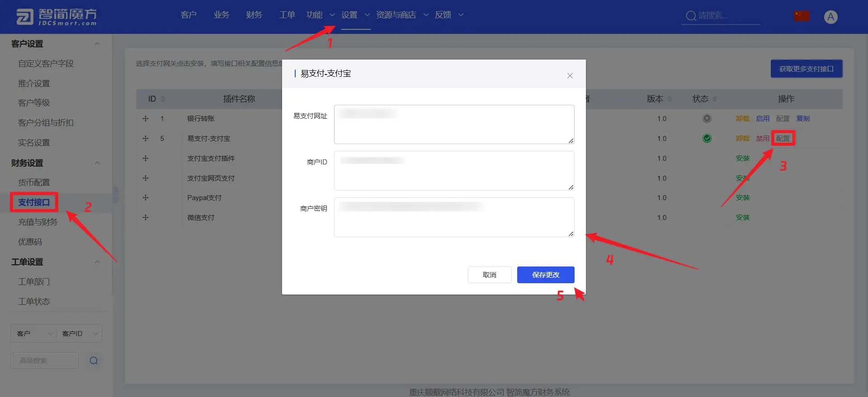Click 配置 link for 银行转账
Screen dimensions: 868x397
pos(783,118)
